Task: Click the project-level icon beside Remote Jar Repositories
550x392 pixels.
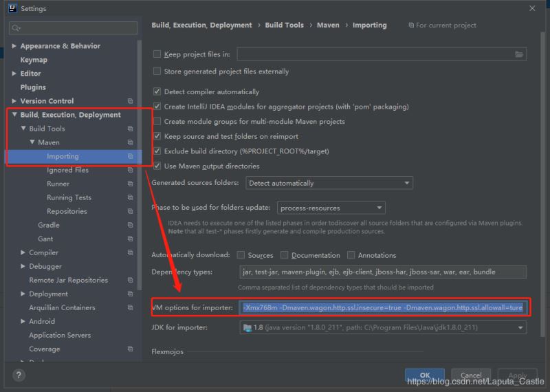Action: click(x=130, y=280)
